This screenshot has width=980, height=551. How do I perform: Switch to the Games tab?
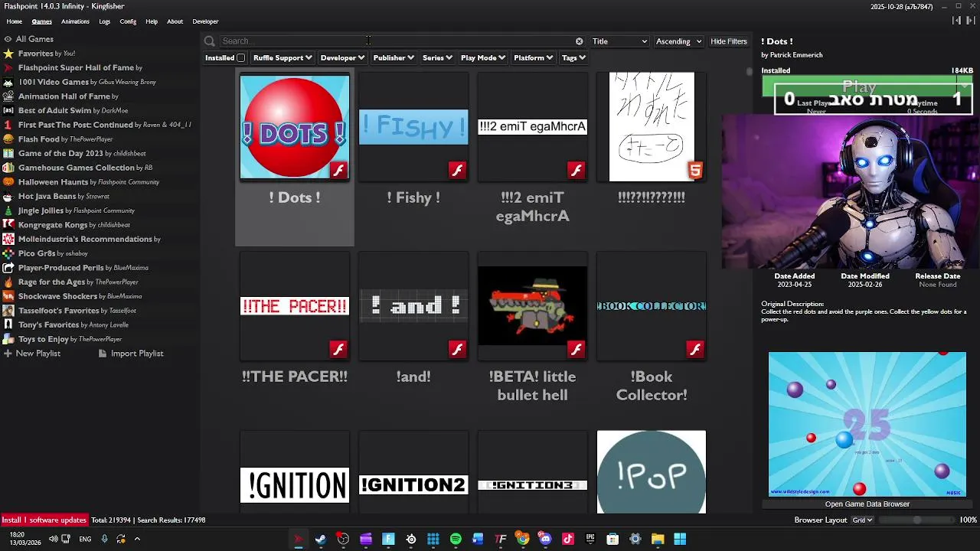coord(42,21)
